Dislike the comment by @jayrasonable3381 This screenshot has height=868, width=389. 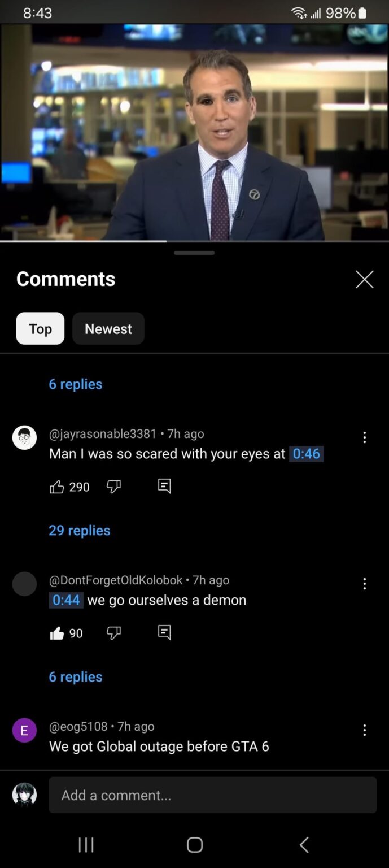click(113, 487)
